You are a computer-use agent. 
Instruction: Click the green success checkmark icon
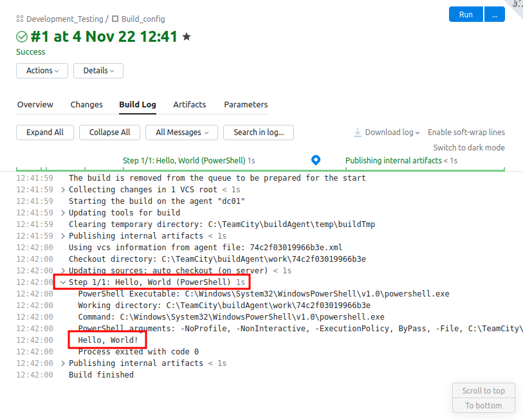pyautogui.click(x=22, y=37)
